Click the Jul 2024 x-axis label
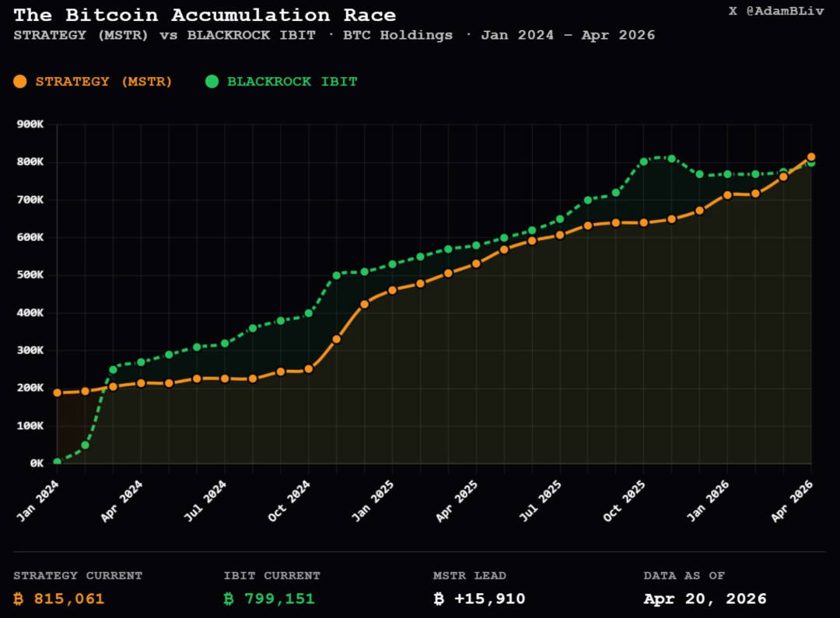Image resolution: width=840 pixels, height=618 pixels. 205,501
